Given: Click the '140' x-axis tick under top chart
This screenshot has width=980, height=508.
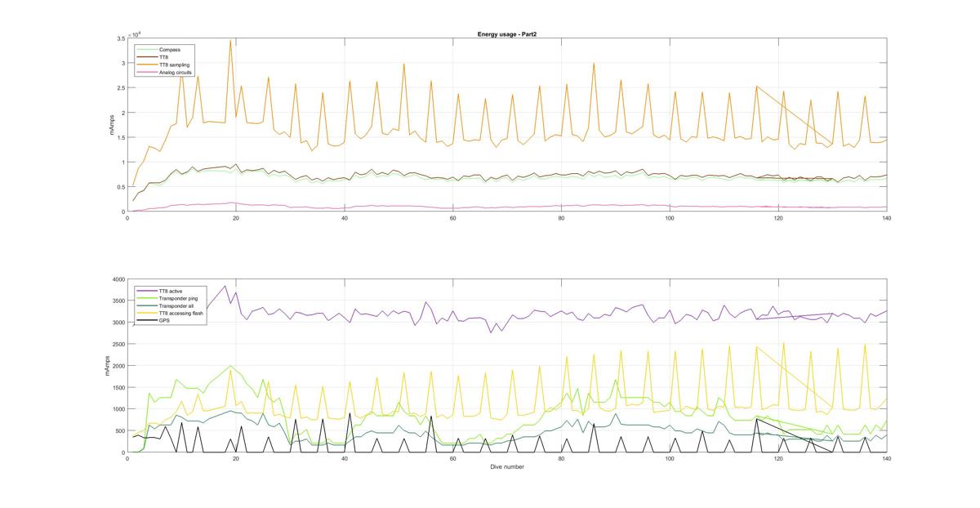Looking at the screenshot, I should (886, 218).
